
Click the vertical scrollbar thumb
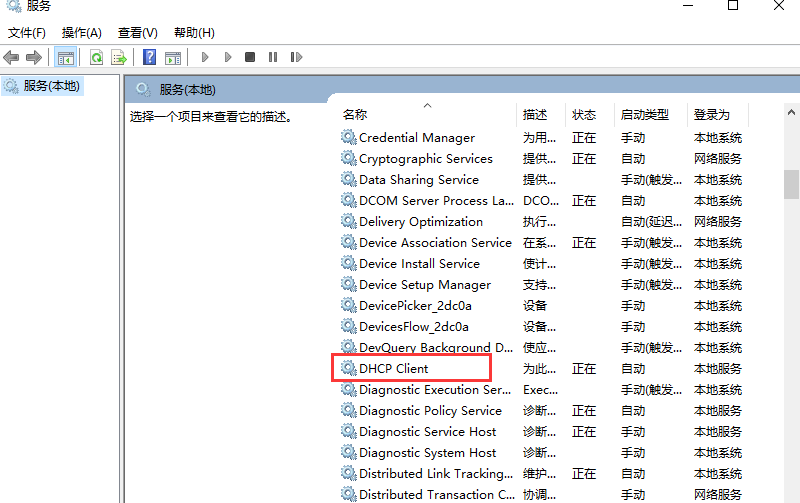[x=791, y=185]
